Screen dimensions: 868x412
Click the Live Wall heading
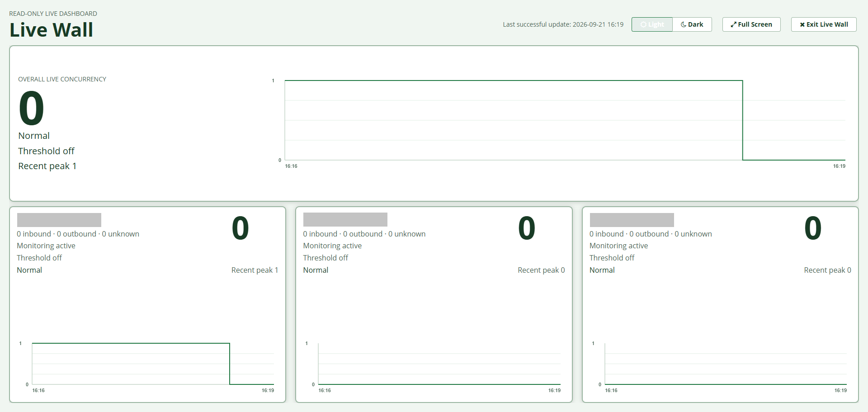(51, 30)
